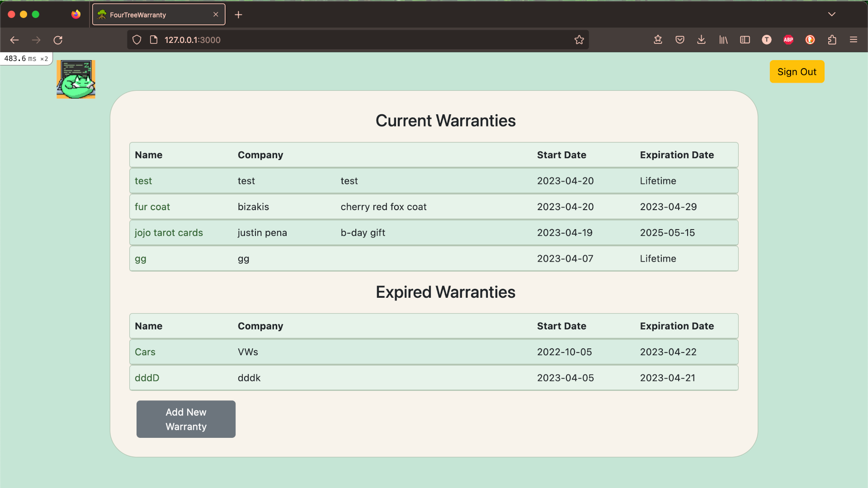Click the sleeping cat logo image

(76, 80)
